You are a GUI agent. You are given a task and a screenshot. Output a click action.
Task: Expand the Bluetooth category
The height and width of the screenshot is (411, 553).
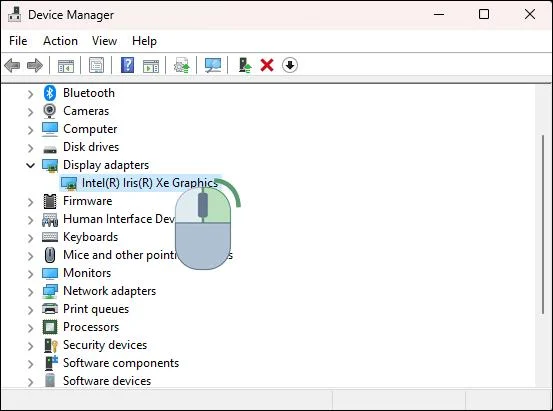31,94
